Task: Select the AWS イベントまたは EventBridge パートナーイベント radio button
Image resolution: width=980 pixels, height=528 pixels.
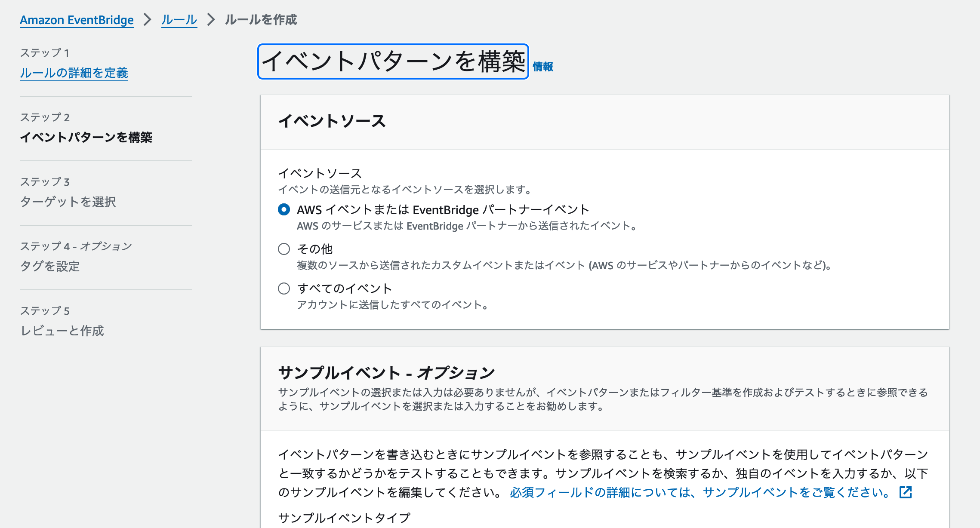Action: tap(284, 209)
